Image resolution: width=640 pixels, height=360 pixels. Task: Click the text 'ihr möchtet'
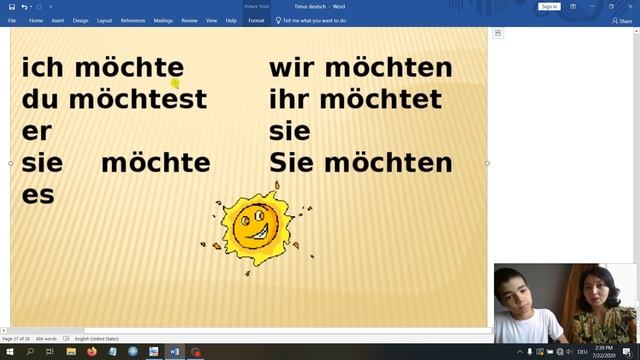[x=356, y=99]
